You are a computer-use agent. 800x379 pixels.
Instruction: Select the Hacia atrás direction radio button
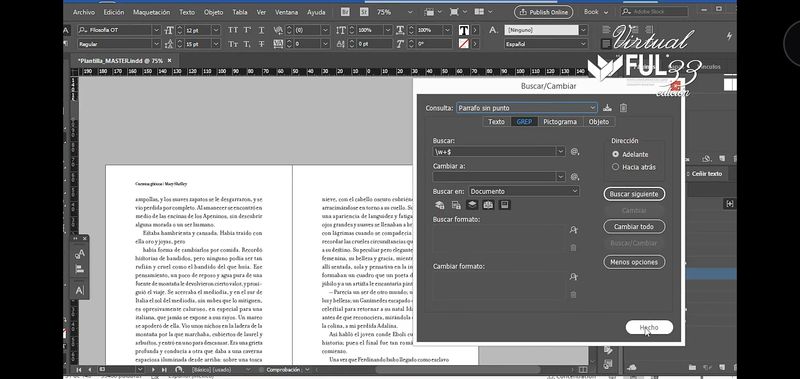click(x=615, y=167)
